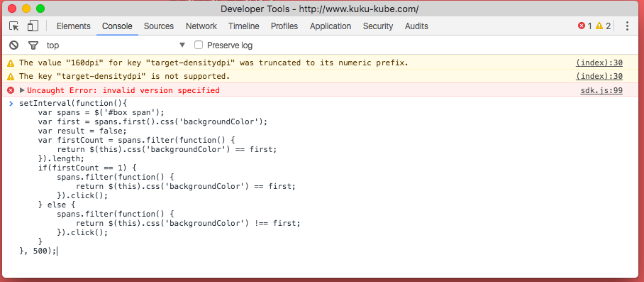Switch to the Timeline tab

pos(244,26)
